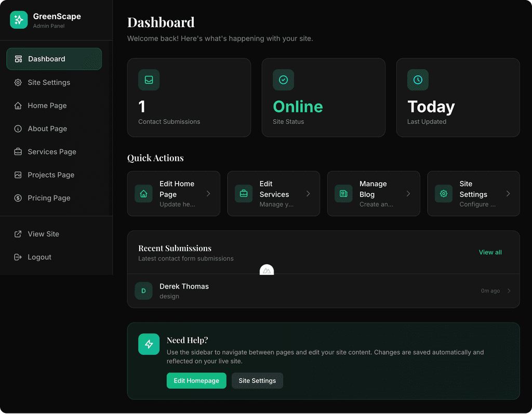Screen dimensions: 532x414
Task: Click the inbox icon on Contact Submissions card
Action: point(149,80)
